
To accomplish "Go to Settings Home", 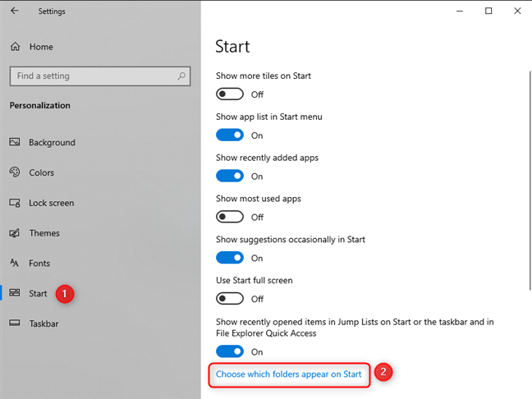I will point(41,47).
